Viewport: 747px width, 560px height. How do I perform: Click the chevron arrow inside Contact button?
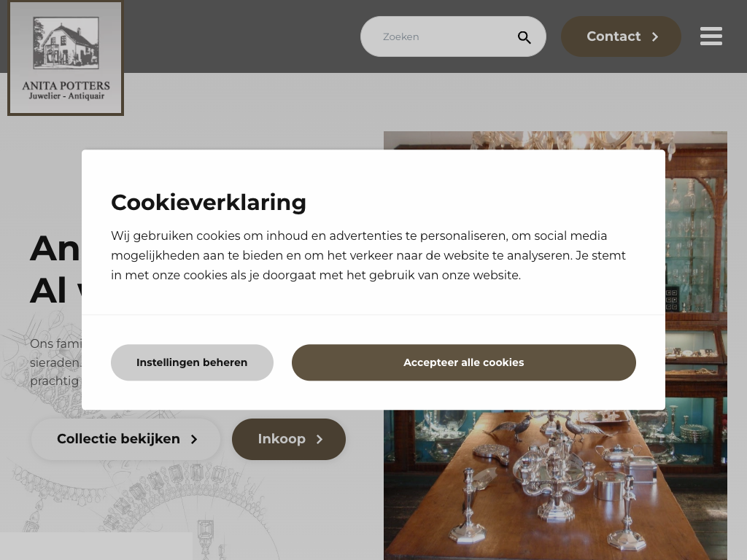click(655, 36)
